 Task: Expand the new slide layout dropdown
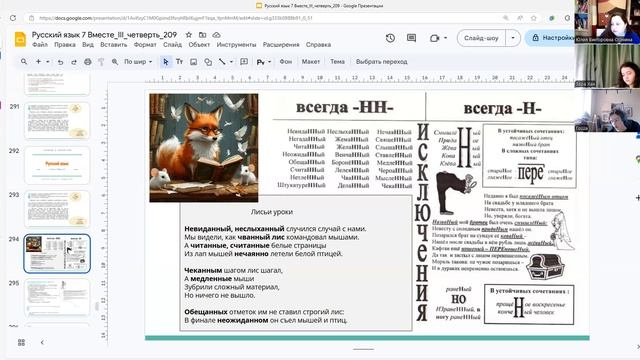(48, 62)
